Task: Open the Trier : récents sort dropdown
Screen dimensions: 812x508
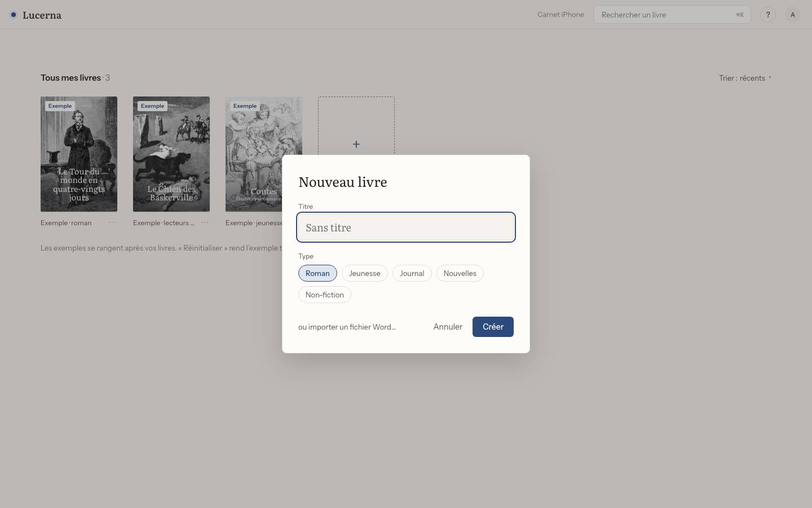Action: [x=745, y=78]
